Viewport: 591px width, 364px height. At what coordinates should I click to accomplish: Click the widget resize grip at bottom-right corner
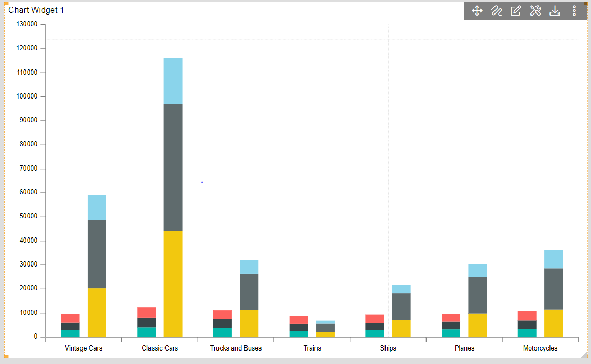pyautogui.click(x=585, y=354)
